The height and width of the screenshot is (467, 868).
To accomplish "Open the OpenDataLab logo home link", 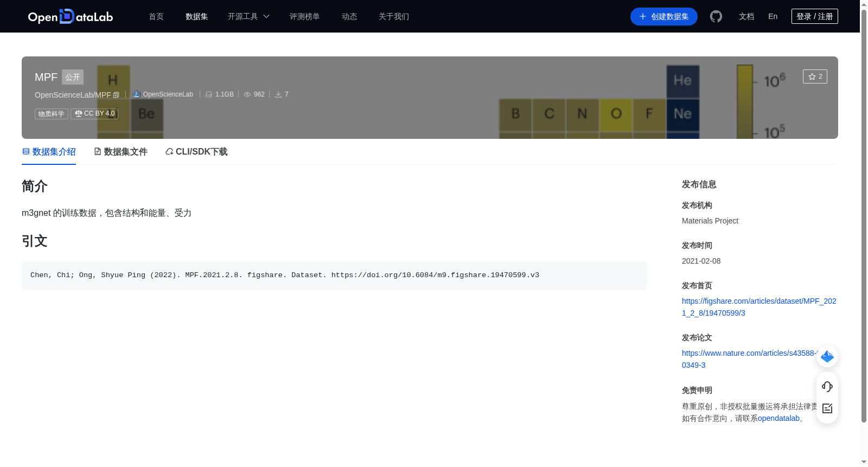I will click(x=71, y=17).
